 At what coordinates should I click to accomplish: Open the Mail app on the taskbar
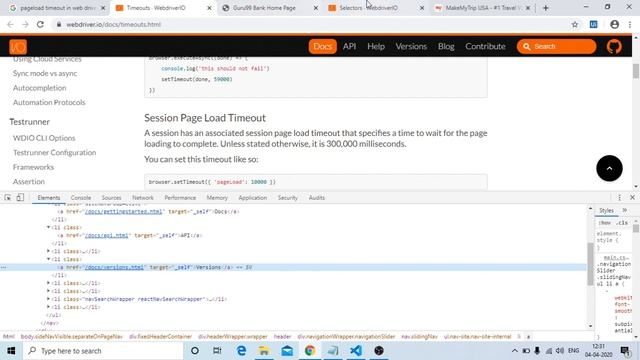pyautogui.click(x=287, y=351)
